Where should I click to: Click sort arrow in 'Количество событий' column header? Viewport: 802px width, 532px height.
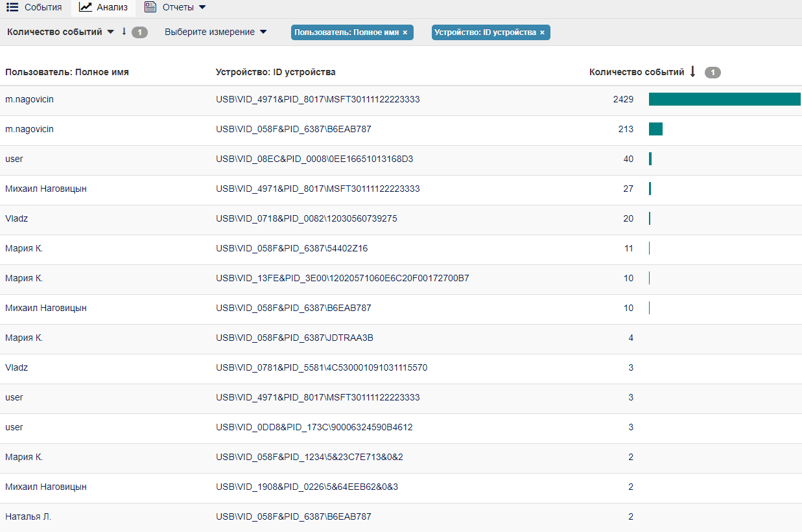[x=692, y=72]
